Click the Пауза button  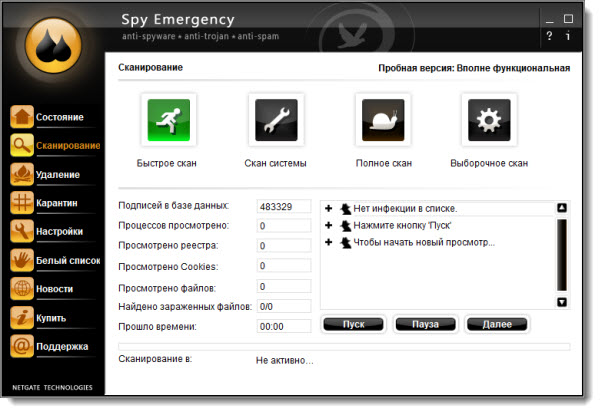point(426,324)
